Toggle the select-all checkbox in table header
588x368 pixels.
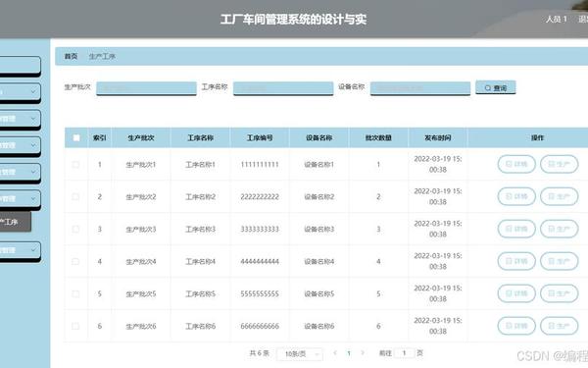click(x=76, y=137)
